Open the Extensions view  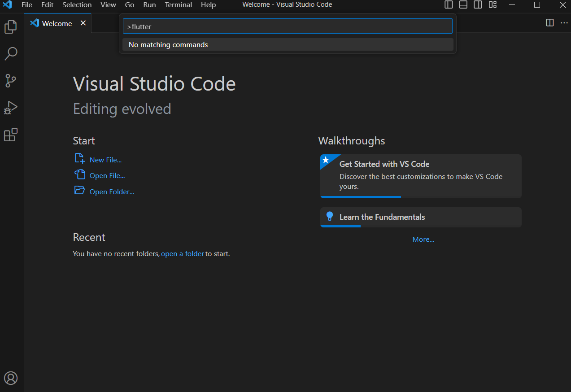(x=11, y=135)
